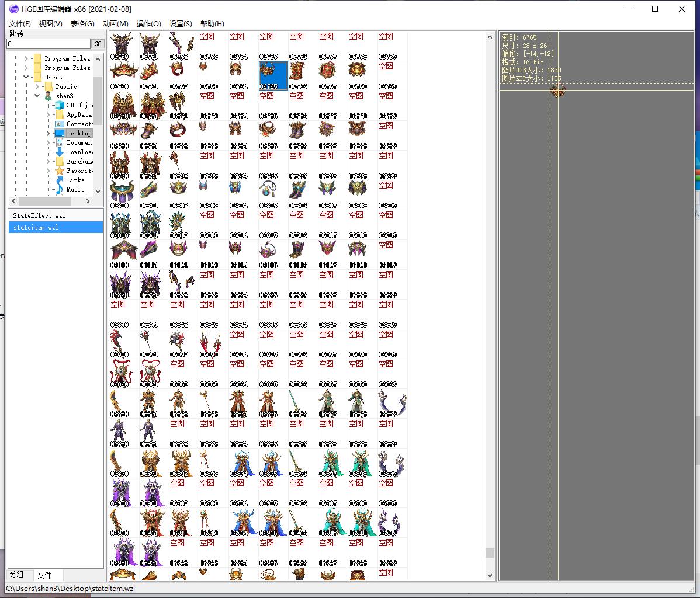Select stateitem.wzl in the file list

(x=56, y=228)
